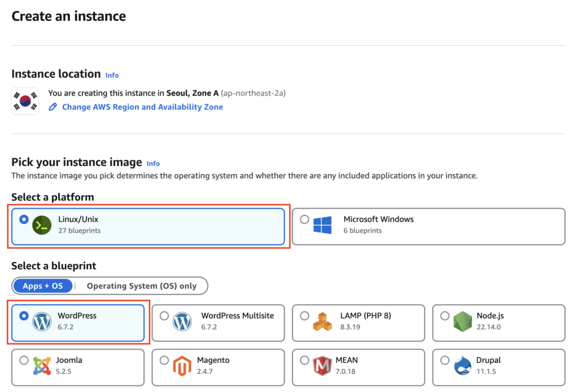Click the '27 blueprints' text
Screen dimensions: 578x392
click(79, 231)
